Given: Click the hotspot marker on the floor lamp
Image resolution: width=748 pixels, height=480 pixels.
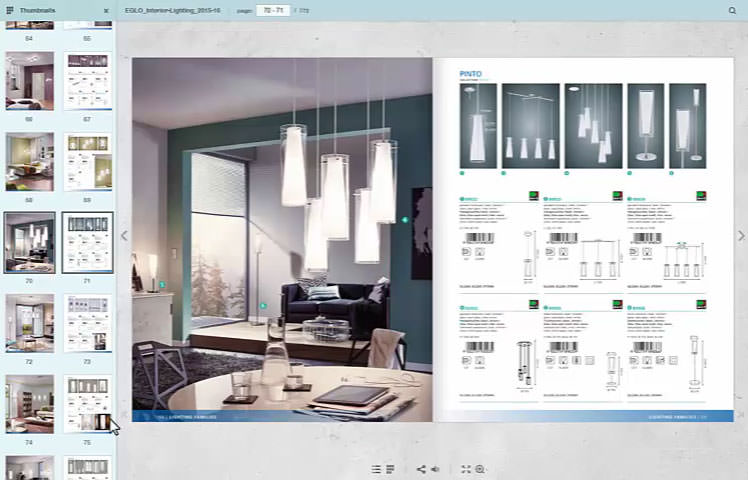Looking at the screenshot, I should tap(263, 306).
